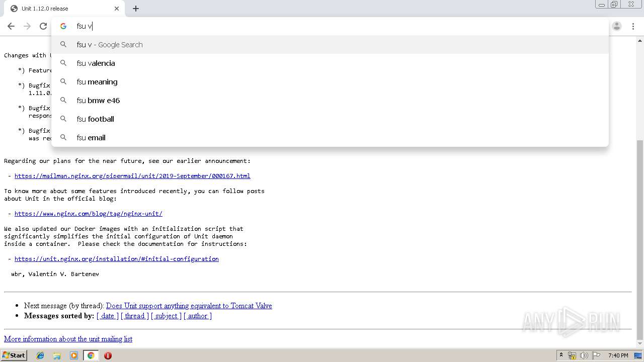Click the scrollbar down arrow
The width and height of the screenshot is (644, 362).
[639, 344]
